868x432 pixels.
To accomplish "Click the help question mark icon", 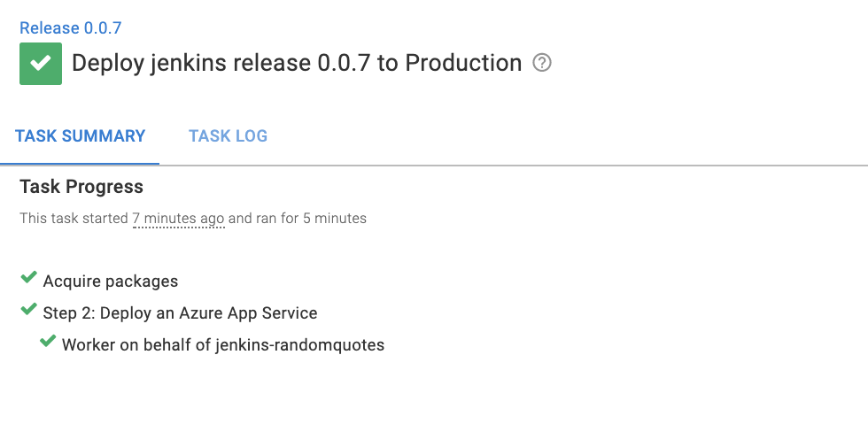I will pos(542,63).
